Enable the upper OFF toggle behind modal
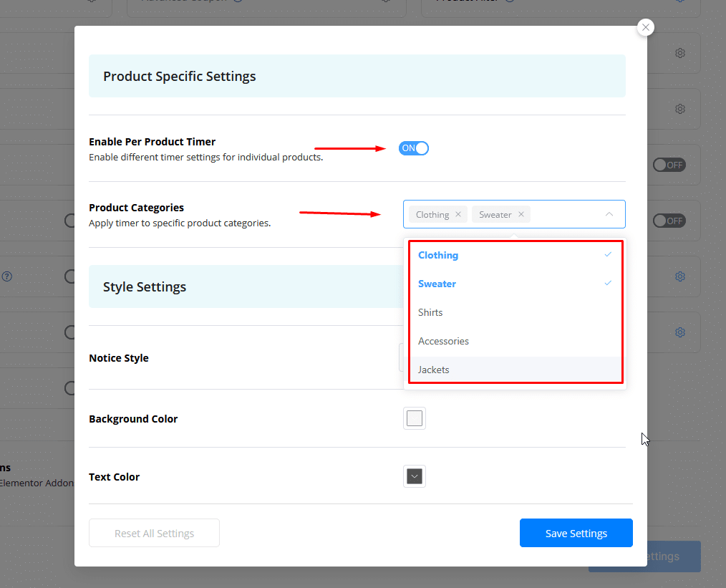The width and height of the screenshot is (726, 588). tap(669, 165)
